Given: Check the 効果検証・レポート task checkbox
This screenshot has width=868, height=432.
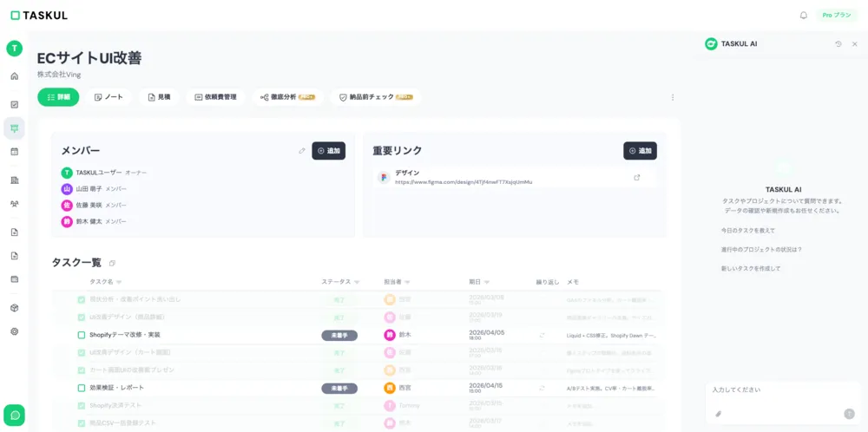Looking at the screenshot, I should pos(82,388).
